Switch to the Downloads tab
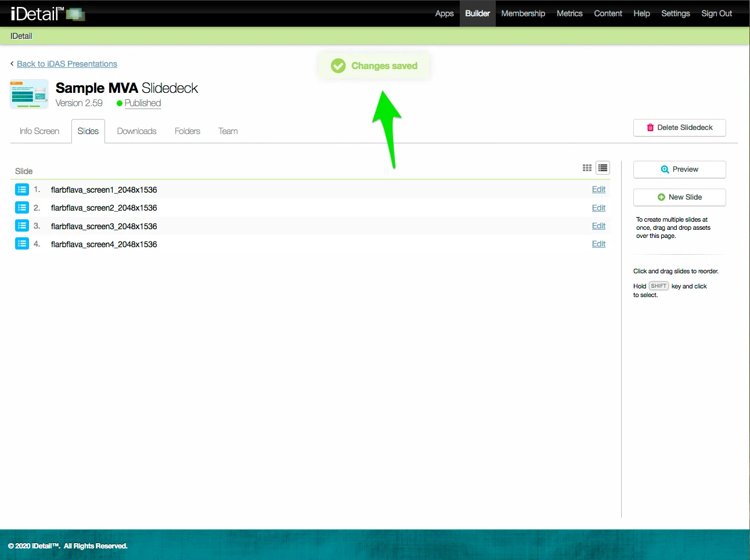Image resolution: width=750 pixels, height=560 pixels. pyautogui.click(x=137, y=131)
